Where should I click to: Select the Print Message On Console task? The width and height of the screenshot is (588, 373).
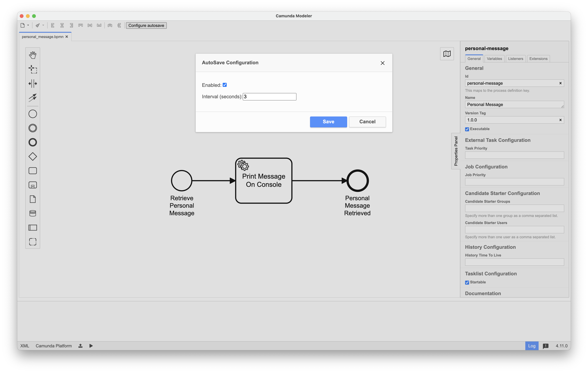coord(264,180)
